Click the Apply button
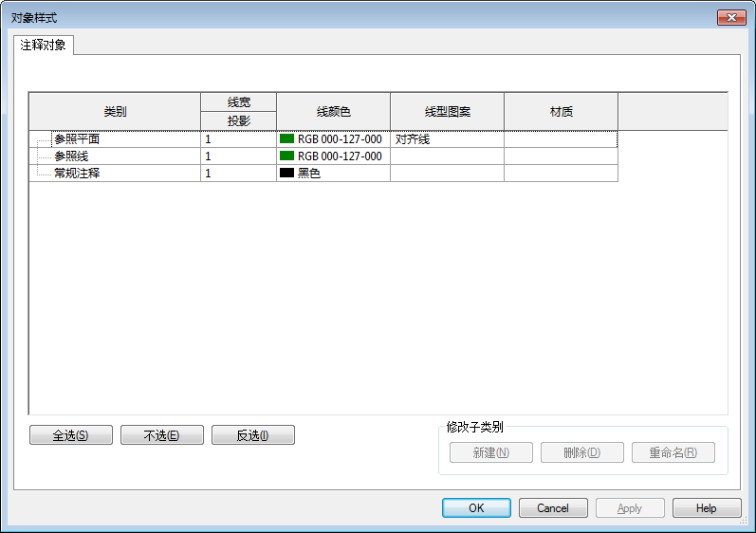 coord(630,508)
